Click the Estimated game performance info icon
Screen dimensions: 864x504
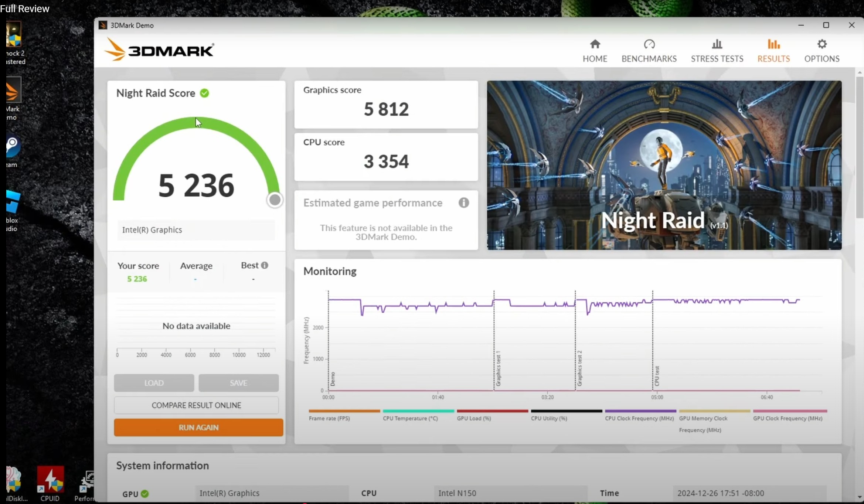[464, 202]
